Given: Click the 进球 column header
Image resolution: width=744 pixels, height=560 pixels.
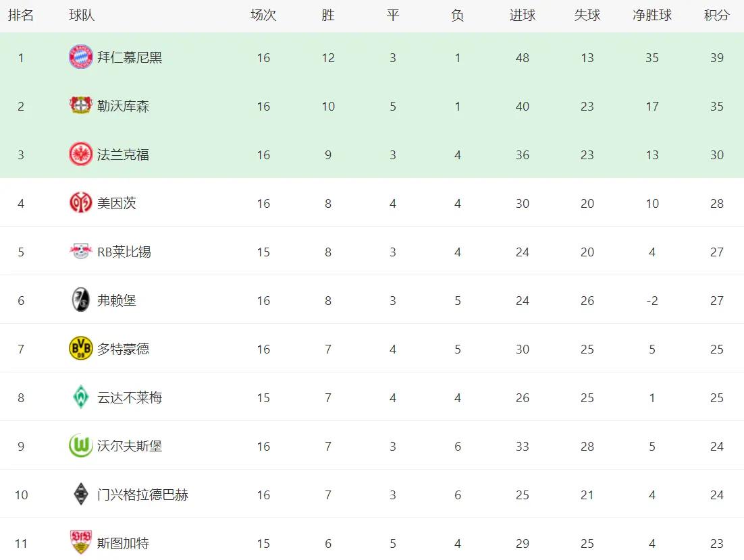Looking at the screenshot, I should click(522, 15).
